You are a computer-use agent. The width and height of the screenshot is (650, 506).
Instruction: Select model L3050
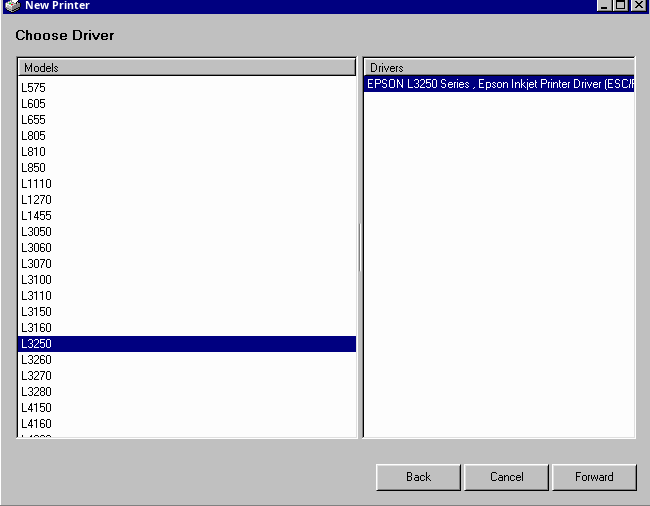(x=187, y=232)
